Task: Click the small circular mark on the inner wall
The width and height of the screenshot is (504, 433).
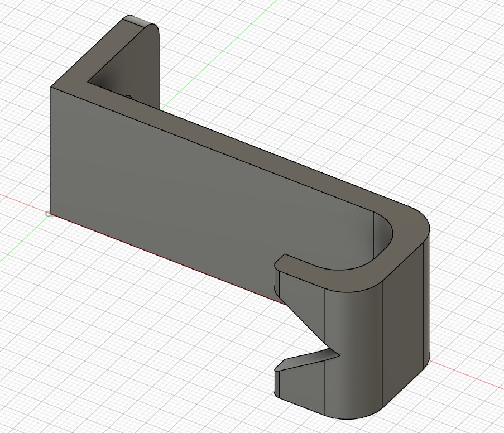Action: (129, 96)
